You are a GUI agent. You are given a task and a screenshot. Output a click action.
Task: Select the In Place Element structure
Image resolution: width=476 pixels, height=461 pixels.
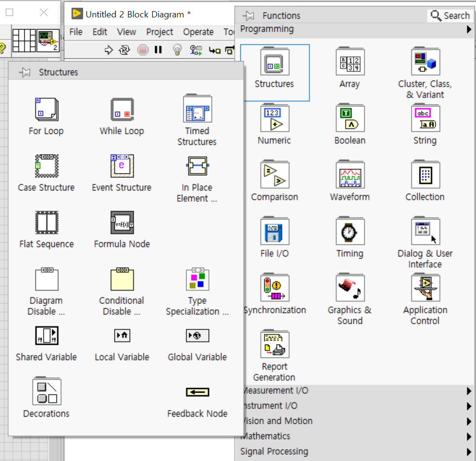[197, 166]
